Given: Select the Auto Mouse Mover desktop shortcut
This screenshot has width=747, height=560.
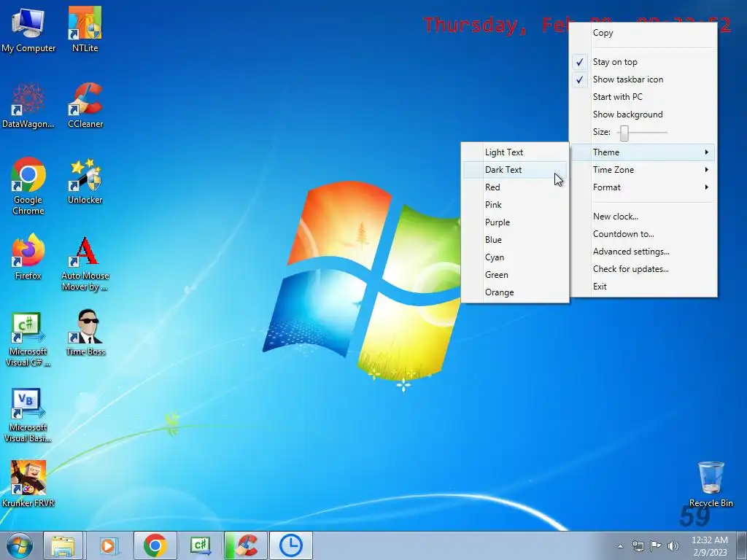Looking at the screenshot, I should coord(85,263).
